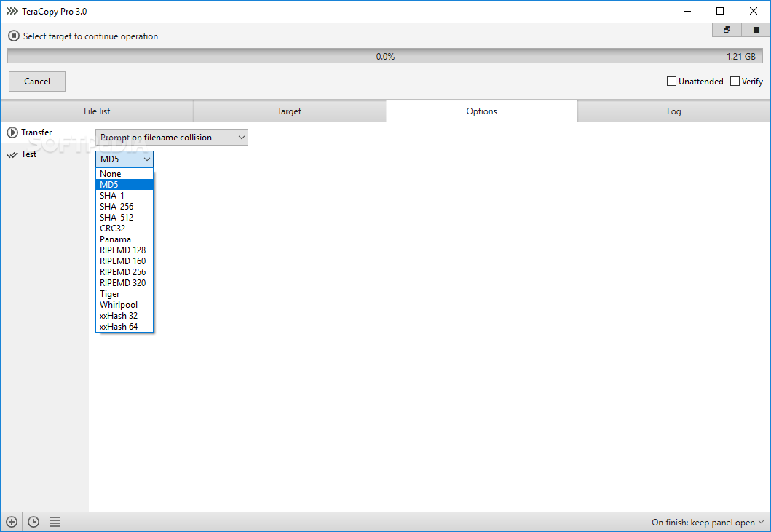The height and width of the screenshot is (532, 771).
Task: Click the stop icon beside status message
Action: click(x=14, y=36)
